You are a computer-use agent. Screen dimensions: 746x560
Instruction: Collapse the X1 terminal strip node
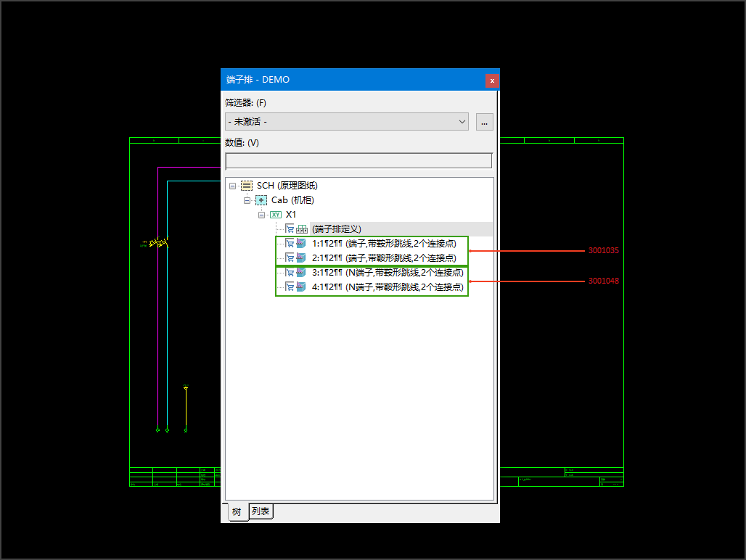pos(261,215)
